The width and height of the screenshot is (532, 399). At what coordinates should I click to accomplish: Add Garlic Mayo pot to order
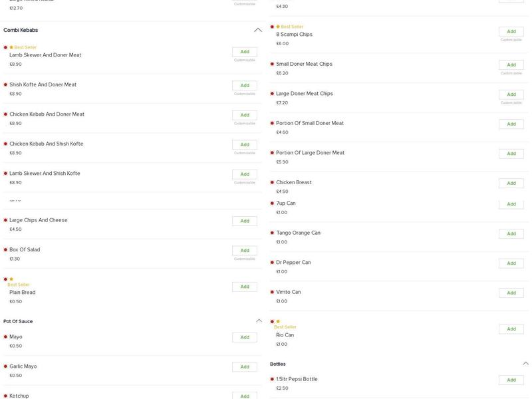pyautogui.click(x=244, y=367)
